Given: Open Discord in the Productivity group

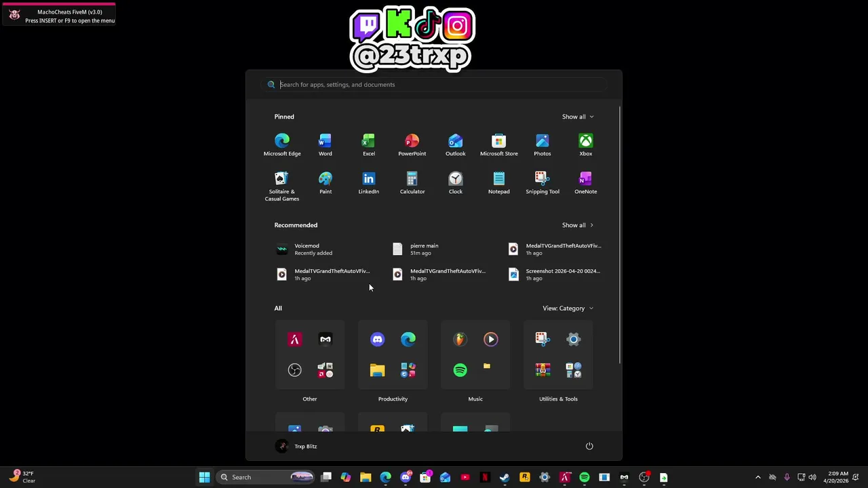Looking at the screenshot, I should pyautogui.click(x=378, y=340).
